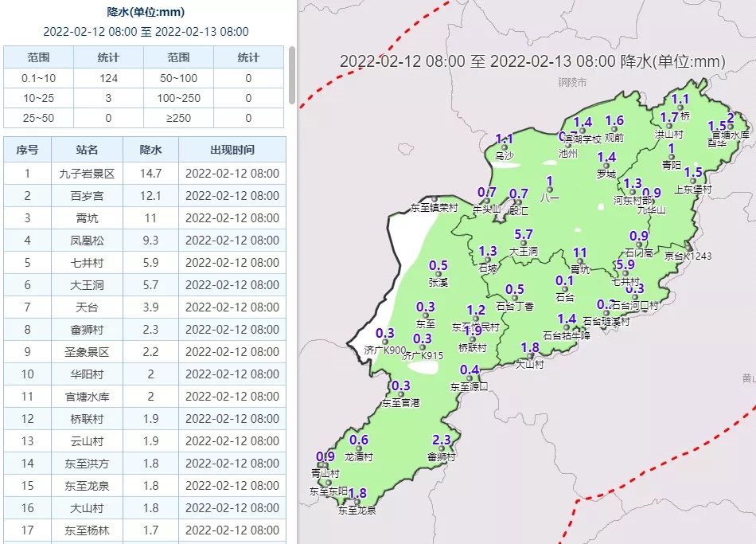Click the 张溪 station marker showing 0.5
The width and height of the screenshot is (756, 544).
pyautogui.click(x=438, y=274)
